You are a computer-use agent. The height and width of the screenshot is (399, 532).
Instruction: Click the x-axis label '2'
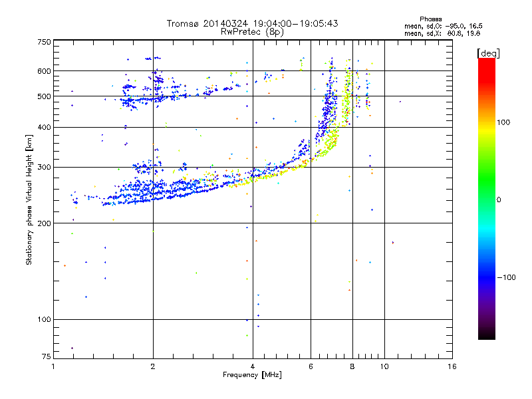pos(153,366)
